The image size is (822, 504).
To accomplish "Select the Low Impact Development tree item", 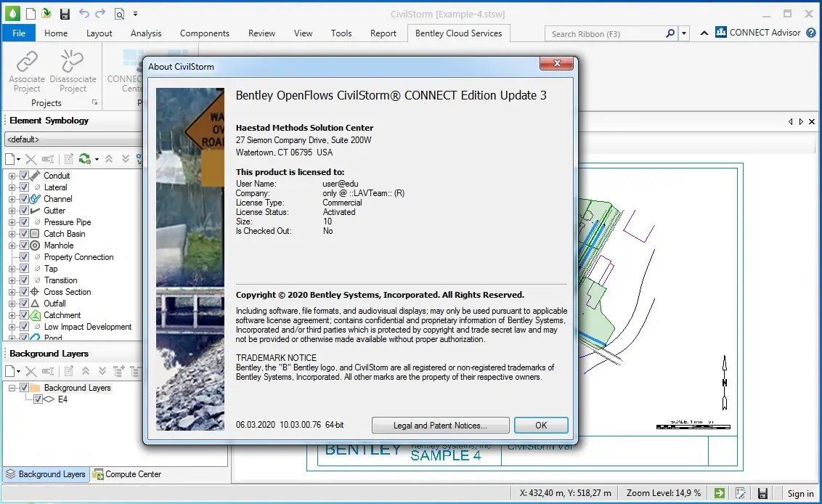I will coord(88,327).
